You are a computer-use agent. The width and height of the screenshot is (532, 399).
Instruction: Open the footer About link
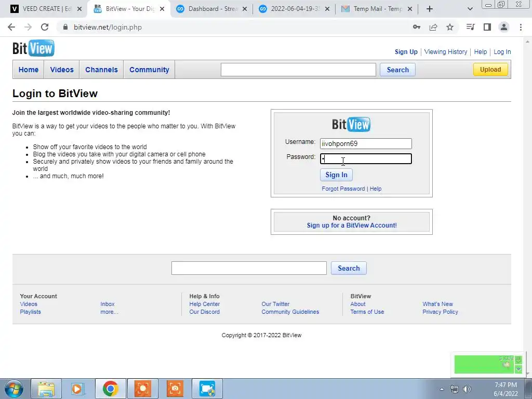(x=358, y=304)
